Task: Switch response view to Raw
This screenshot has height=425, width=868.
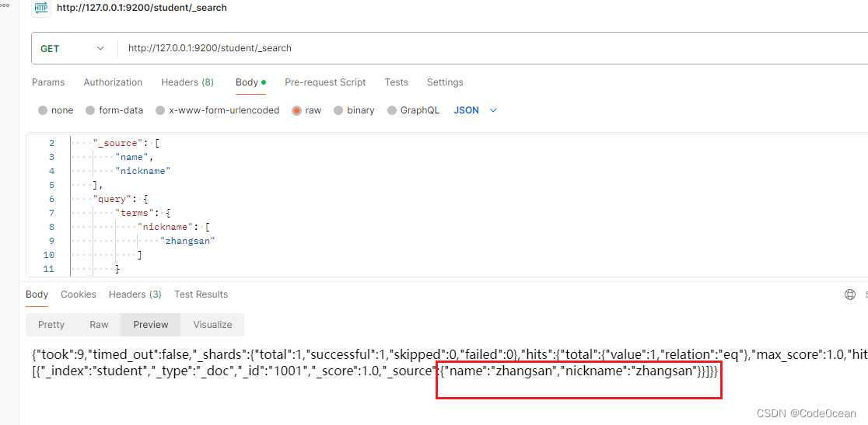Action: (99, 325)
